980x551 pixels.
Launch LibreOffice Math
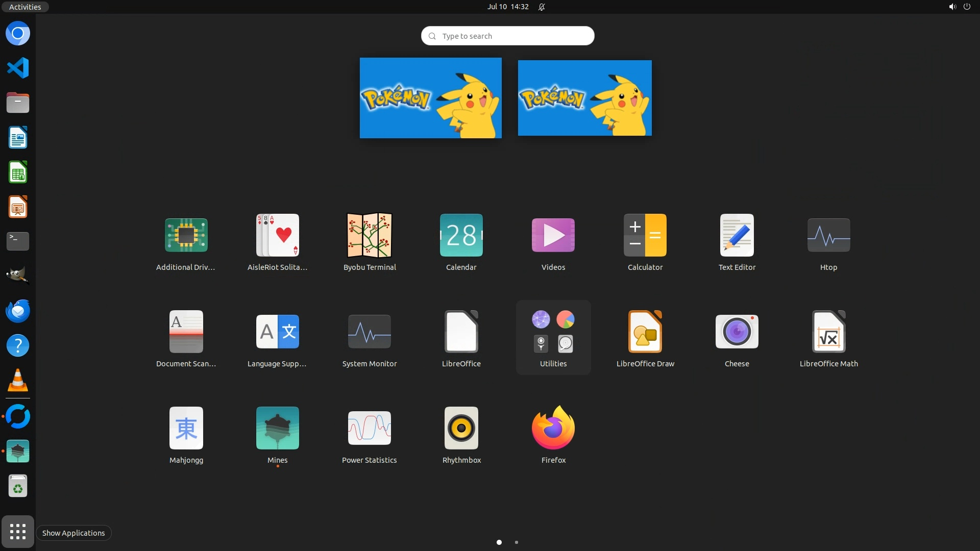[x=828, y=332]
